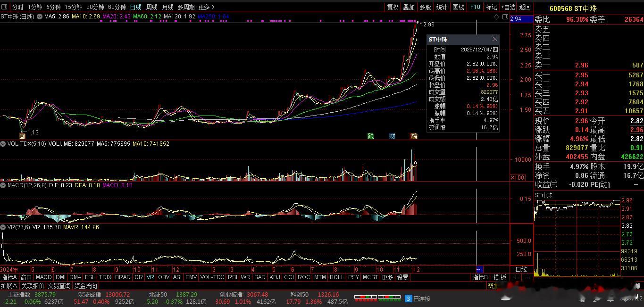Select the BOLL indicator tab
Viewport: 644px width, 307px height.
[337, 277]
